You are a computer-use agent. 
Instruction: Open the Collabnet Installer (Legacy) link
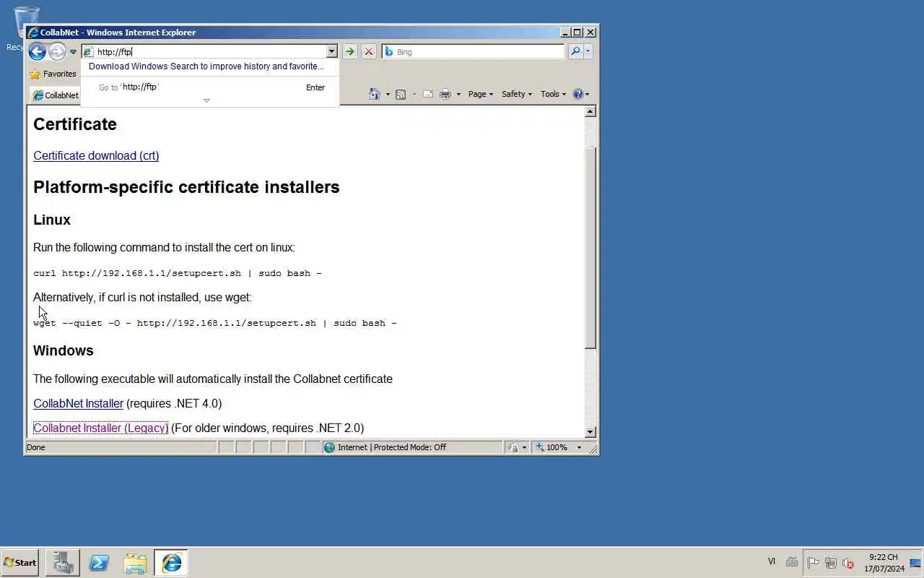[x=100, y=428]
